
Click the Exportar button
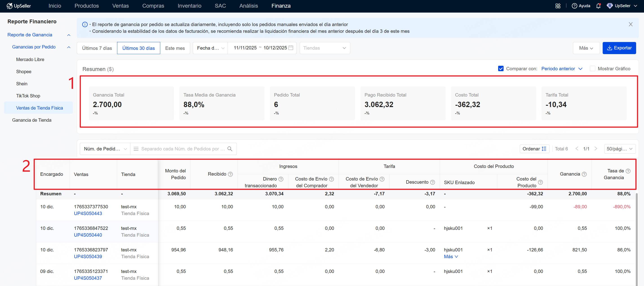pyautogui.click(x=619, y=48)
